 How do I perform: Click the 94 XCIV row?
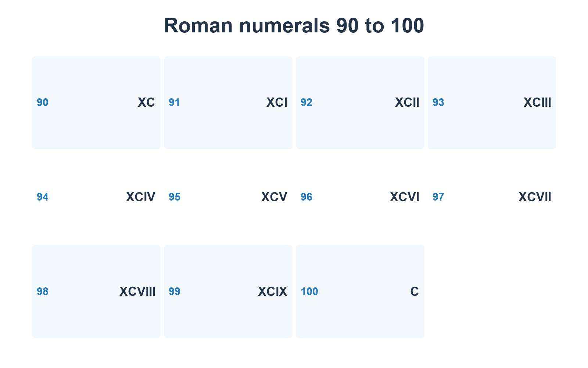(x=96, y=197)
